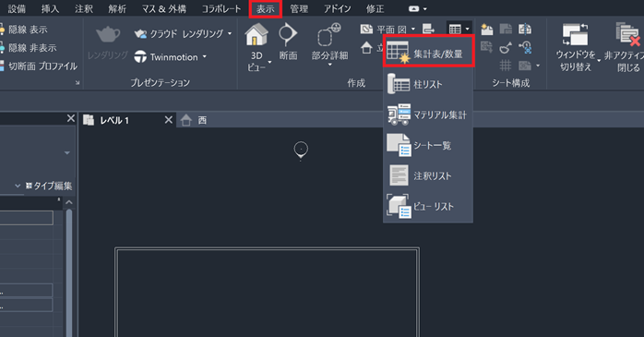This screenshot has width=644, height=337.
Task: Open the マス & 外構 tab
Action: 164,9
